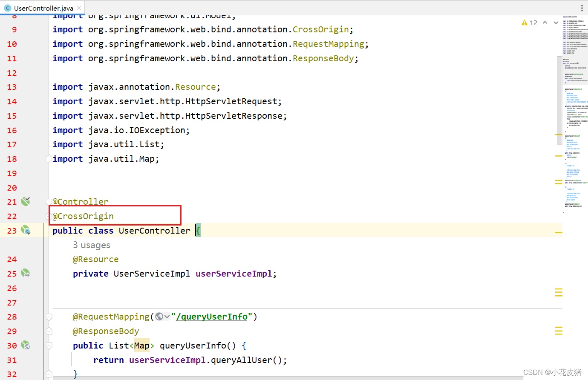588x380 pixels.
Task: Click line number 23 in the gutter
Action: point(12,231)
